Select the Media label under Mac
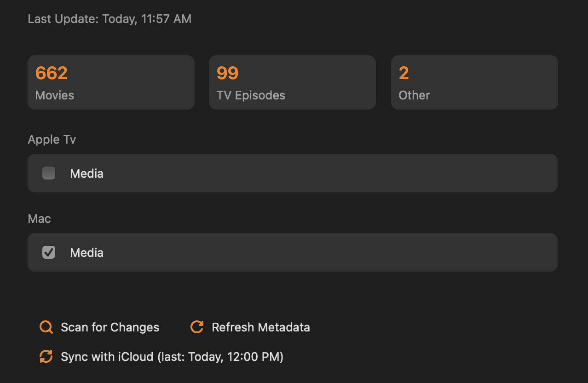This screenshot has width=588, height=383. coord(86,253)
